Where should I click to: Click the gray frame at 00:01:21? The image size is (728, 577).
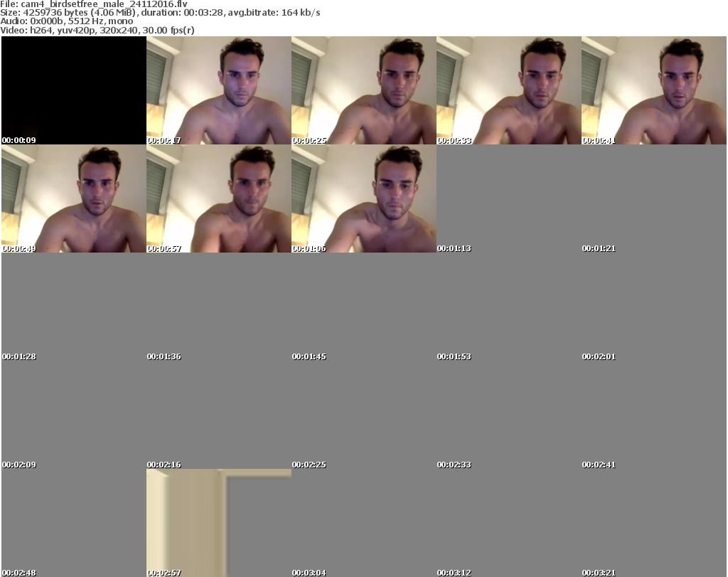(x=653, y=198)
